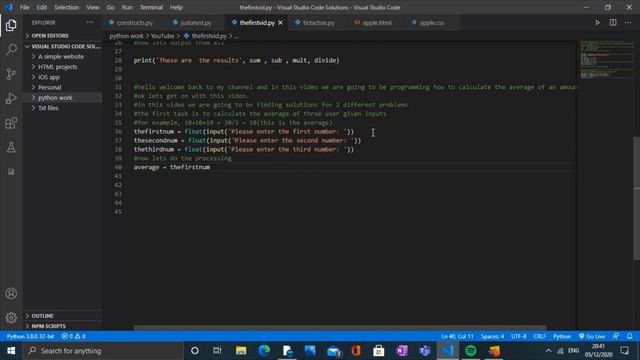640x360 pixels.
Task: Open the Search view in activity bar
Action: [x=11, y=50]
